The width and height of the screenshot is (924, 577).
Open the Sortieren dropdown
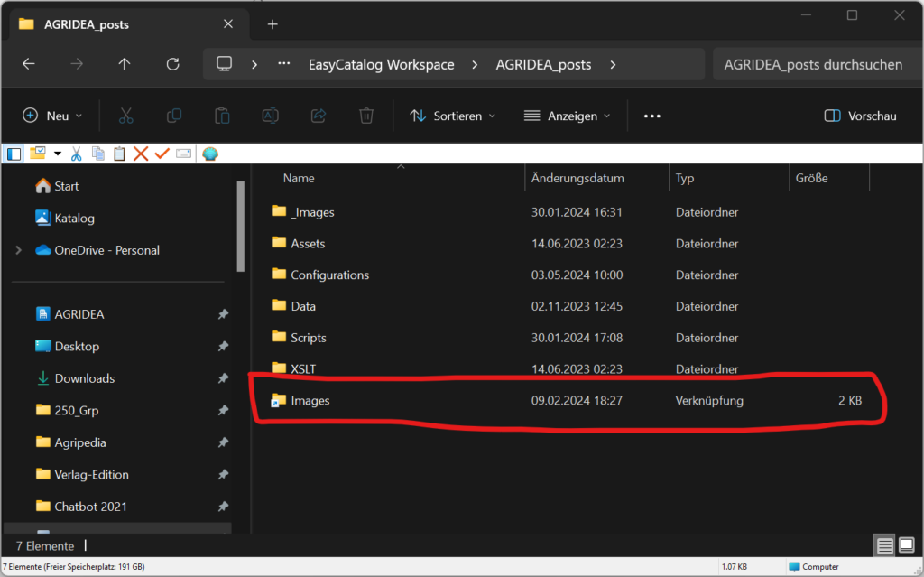[453, 116]
